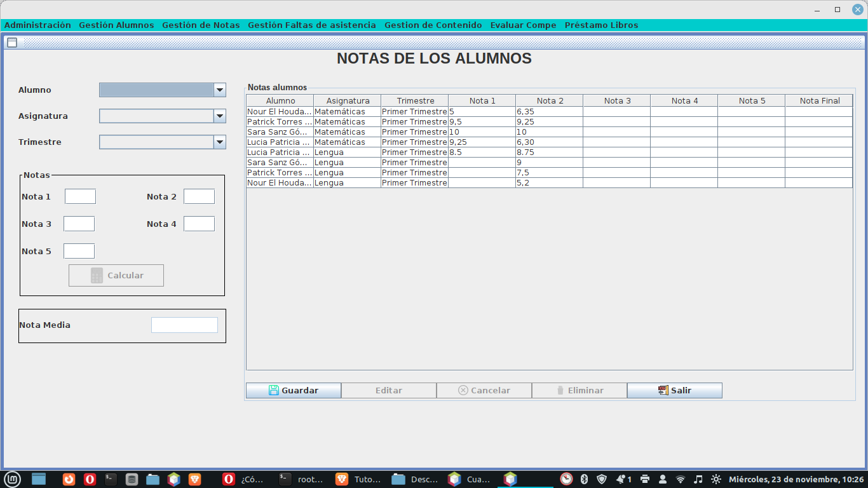868x488 pixels.
Task: Focus the Nota 2 input field
Action: click(199, 196)
